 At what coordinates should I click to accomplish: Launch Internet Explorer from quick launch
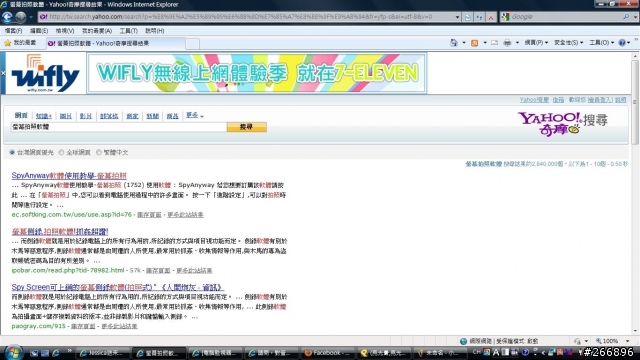[56, 353]
